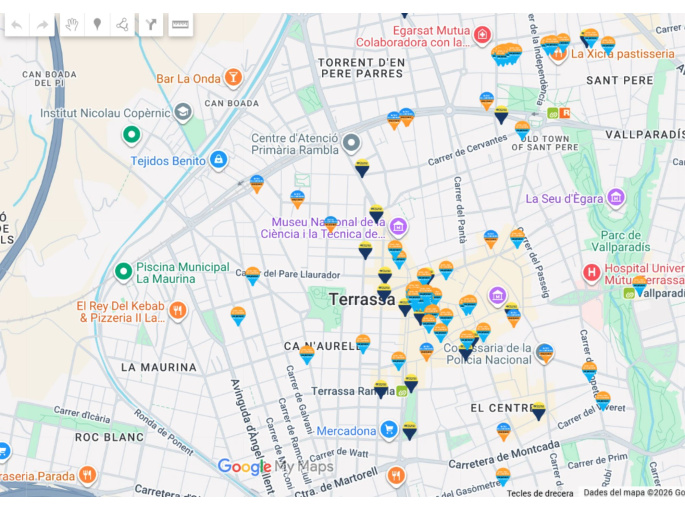Select the draw line tool
The image size is (685, 510).
[x=122, y=25]
